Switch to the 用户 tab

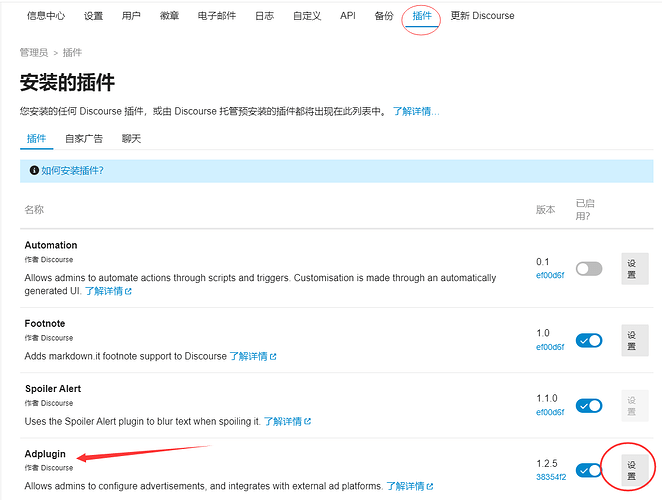(131, 16)
